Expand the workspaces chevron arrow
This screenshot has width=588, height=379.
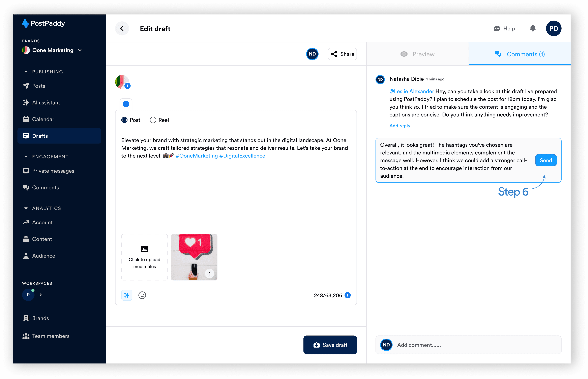pos(41,295)
